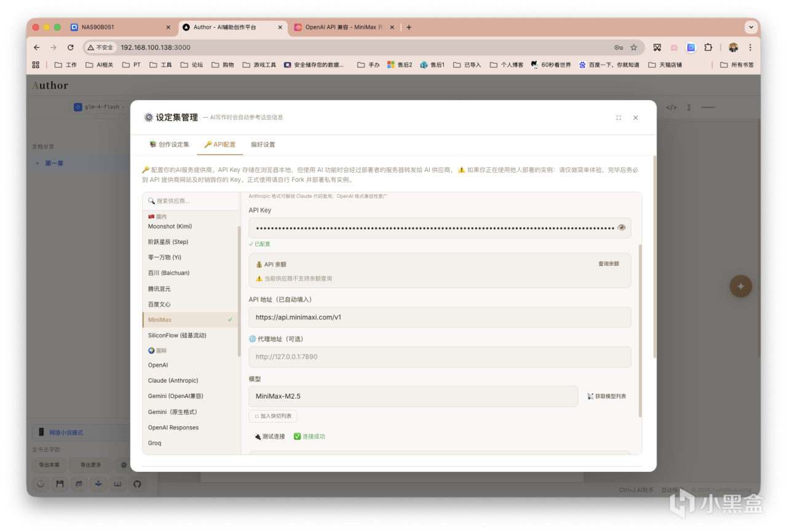Open the 百度一下,你就知道 bookmark
The width and height of the screenshot is (787, 532).
point(609,65)
